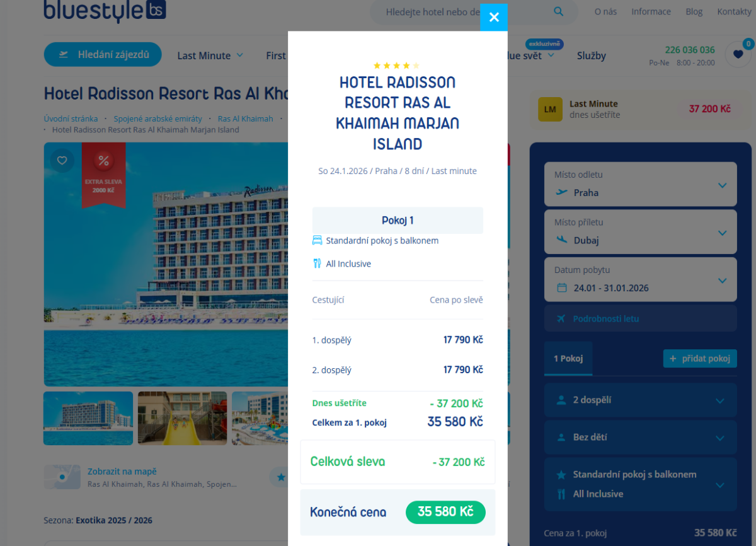
Task: Select the 1 Pokoj tab
Action: (x=568, y=359)
